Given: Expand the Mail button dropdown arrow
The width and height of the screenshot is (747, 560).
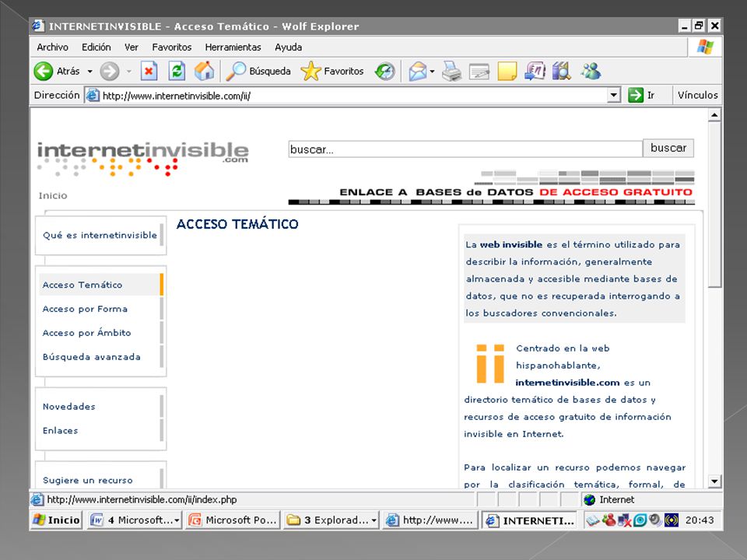Looking at the screenshot, I should [432, 72].
